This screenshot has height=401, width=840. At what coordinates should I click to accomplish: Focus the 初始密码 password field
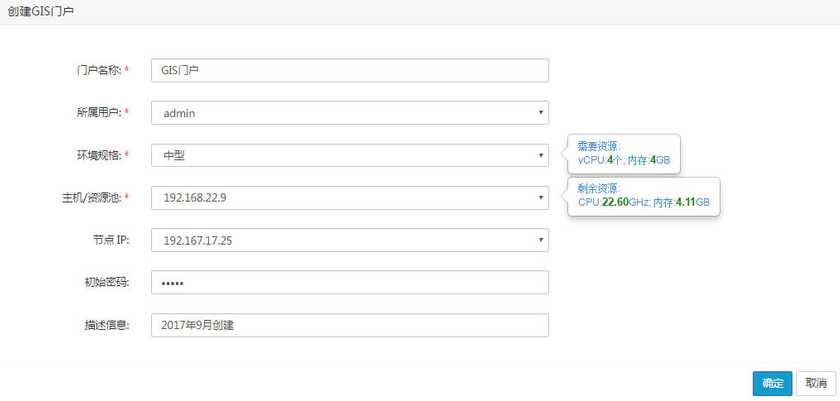coord(349,283)
